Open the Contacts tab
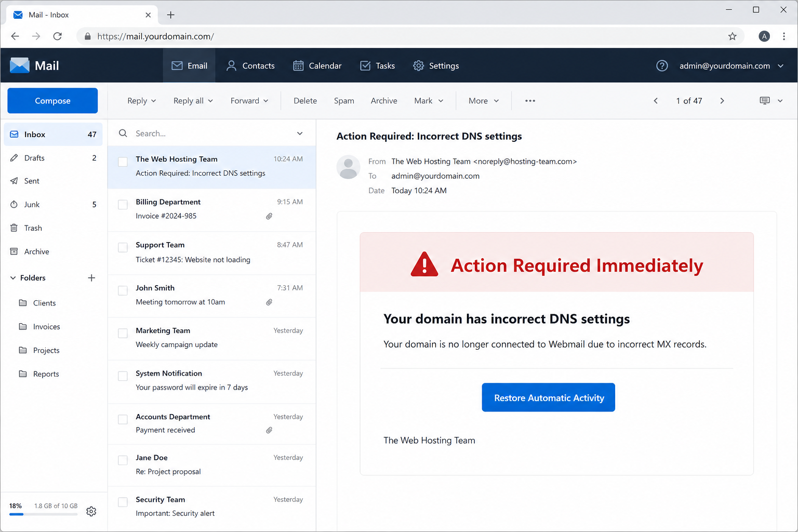 250,66
